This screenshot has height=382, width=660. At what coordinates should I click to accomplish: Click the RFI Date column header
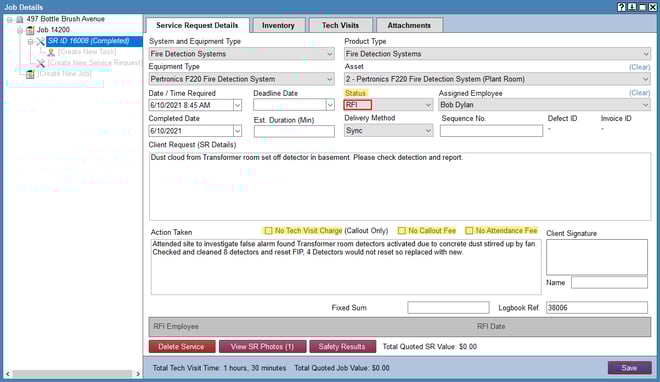pyautogui.click(x=491, y=326)
